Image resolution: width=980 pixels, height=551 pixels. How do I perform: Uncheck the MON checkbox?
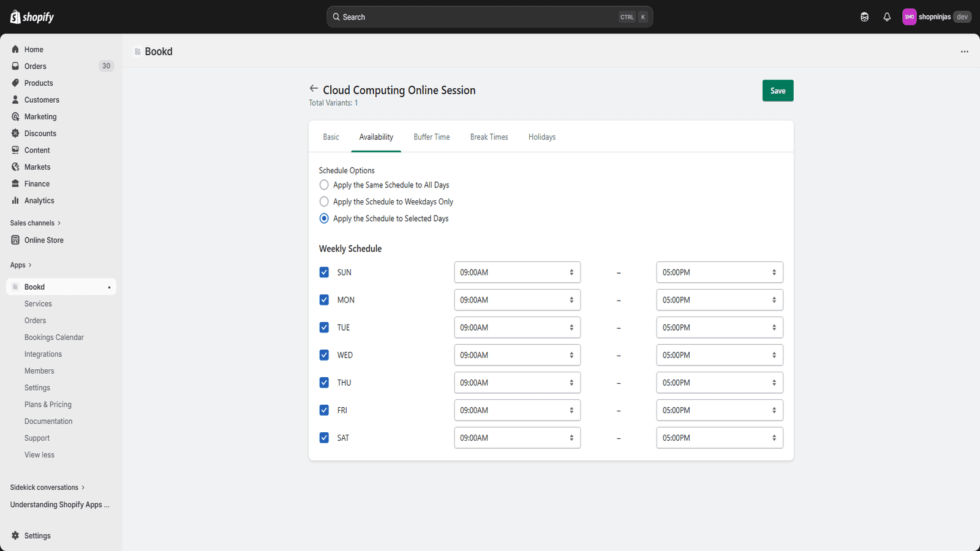click(x=324, y=300)
